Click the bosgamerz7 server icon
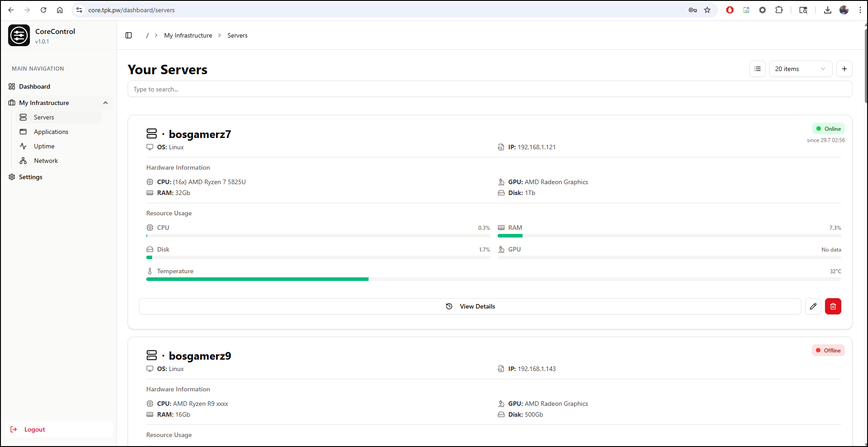This screenshot has height=447, width=868. (x=152, y=133)
